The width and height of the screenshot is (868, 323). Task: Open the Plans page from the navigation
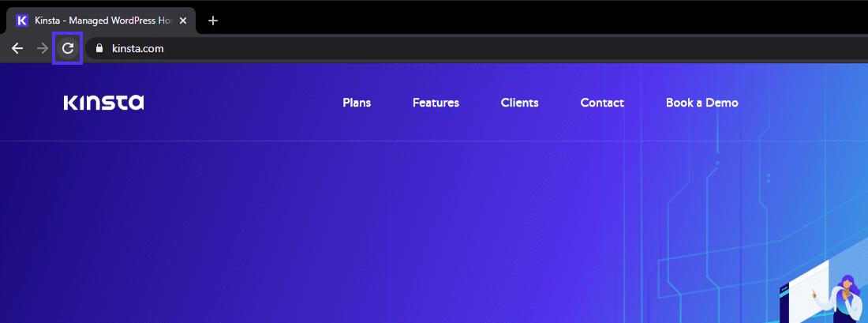357,103
